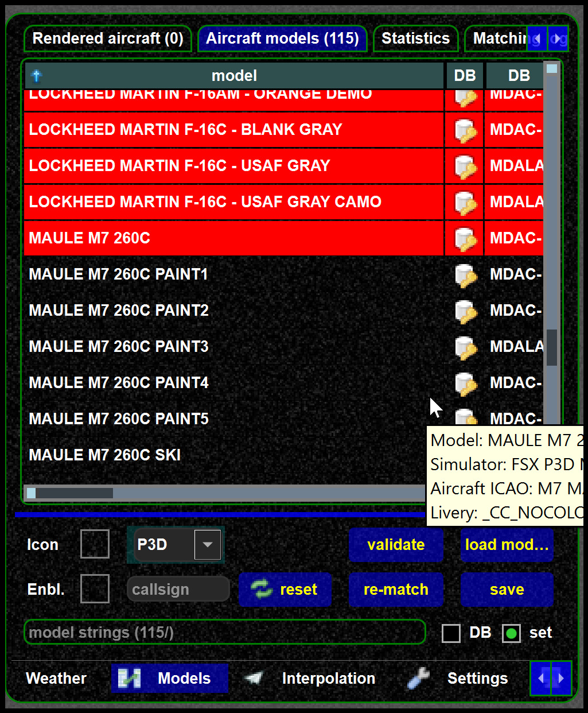Image resolution: width=588 pixels, height=713 pixels.
Task: Click the reset button
Action: click(x=285, y=590)
